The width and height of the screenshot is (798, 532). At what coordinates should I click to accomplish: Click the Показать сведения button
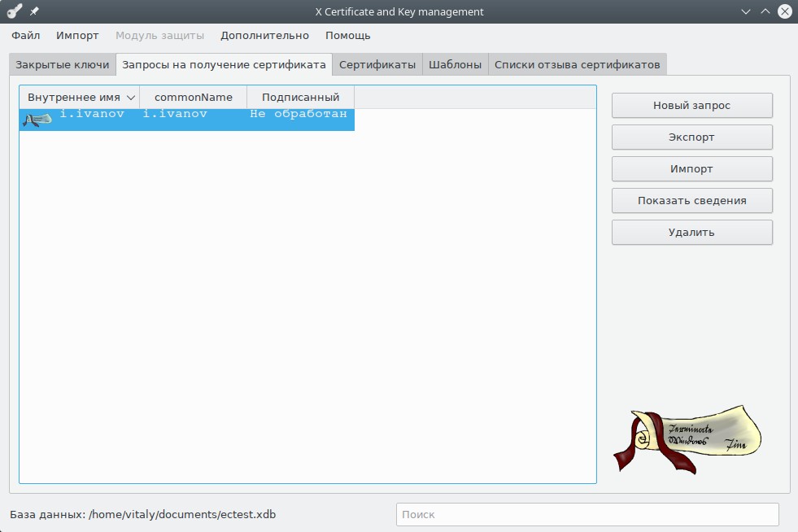(691, 200)
